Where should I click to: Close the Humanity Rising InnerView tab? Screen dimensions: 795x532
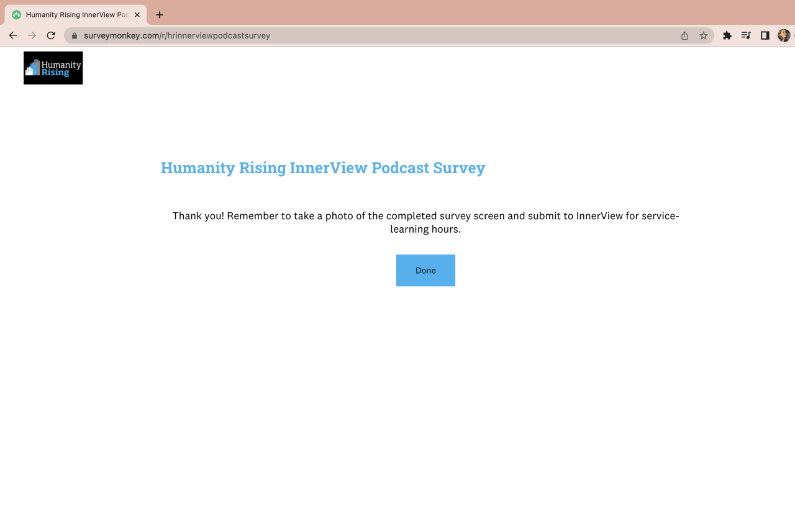coord(137,15)
